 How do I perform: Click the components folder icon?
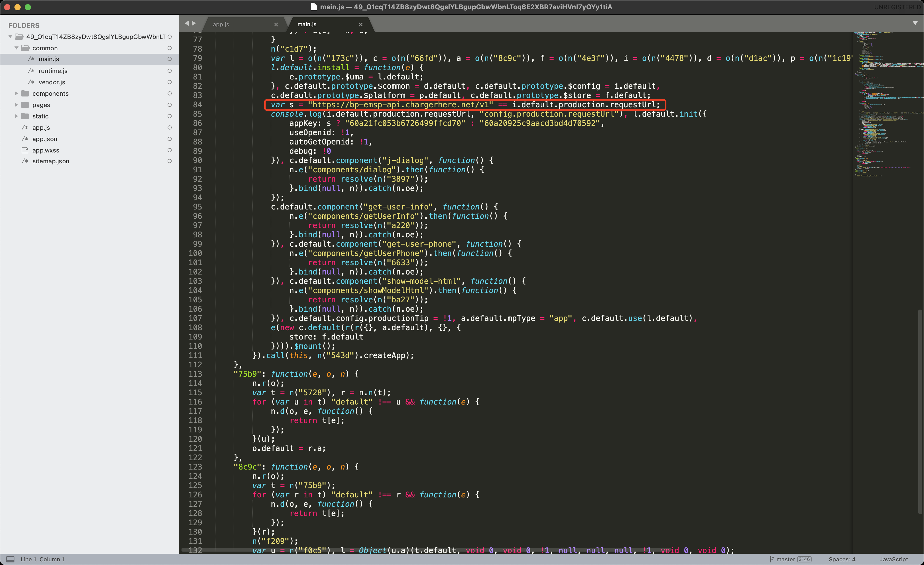[25, 93]
